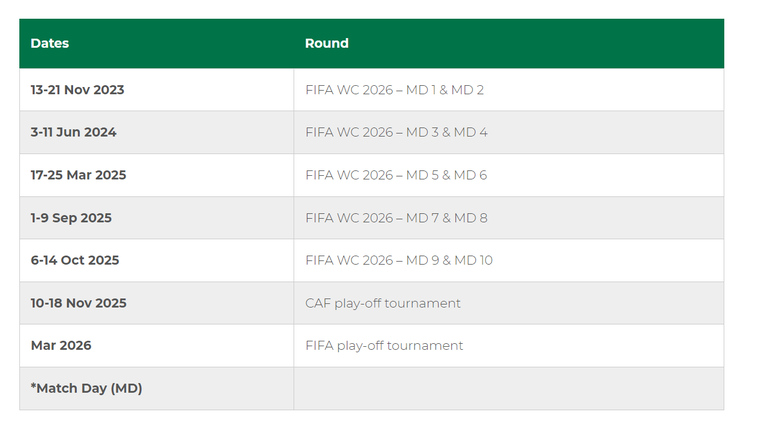
Task: Click the empty Round cell beside Match Day note
Action: pyautogui.click(x=508, y=388)
